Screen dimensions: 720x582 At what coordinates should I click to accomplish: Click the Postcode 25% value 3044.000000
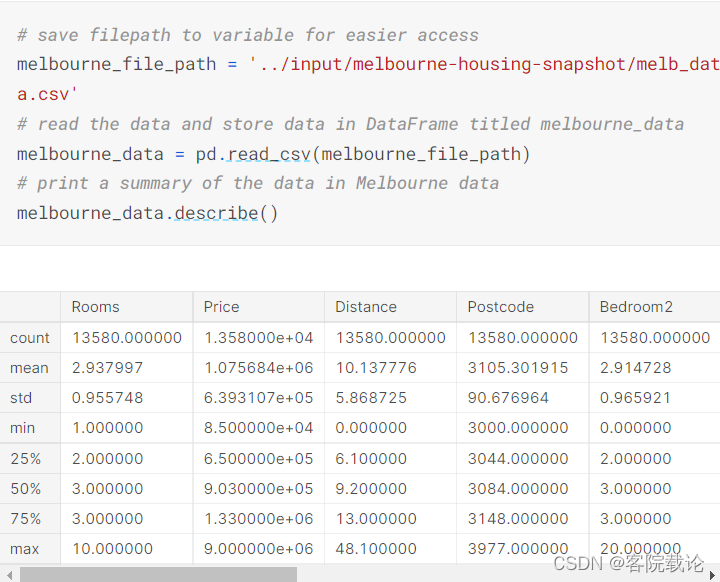pos(518,458)
